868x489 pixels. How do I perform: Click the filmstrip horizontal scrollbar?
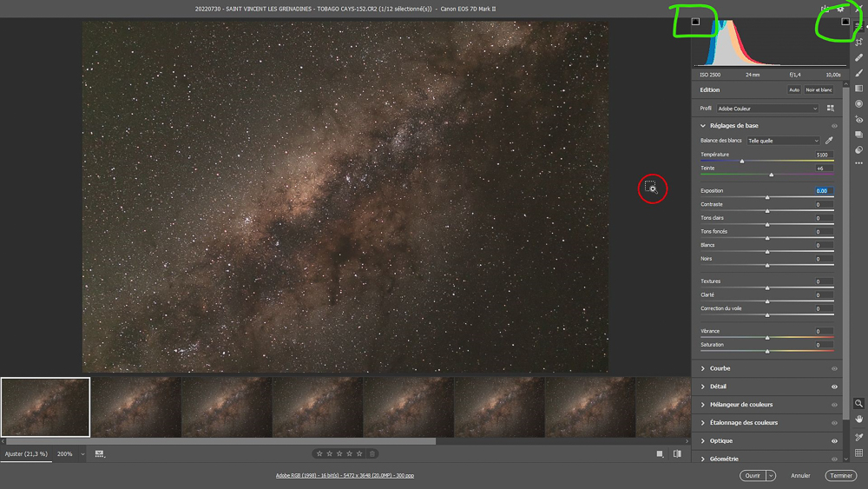point(220,441)
